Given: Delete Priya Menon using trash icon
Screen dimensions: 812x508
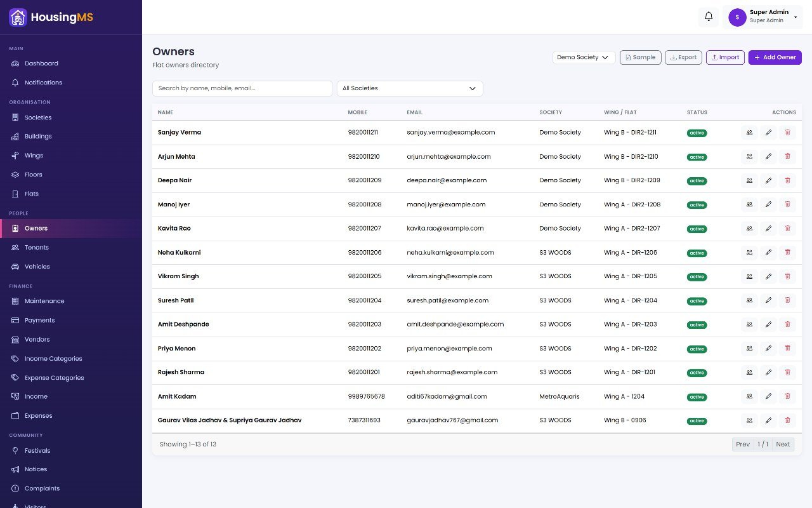Looking at the screenshot, I should (x=787, y=349).
